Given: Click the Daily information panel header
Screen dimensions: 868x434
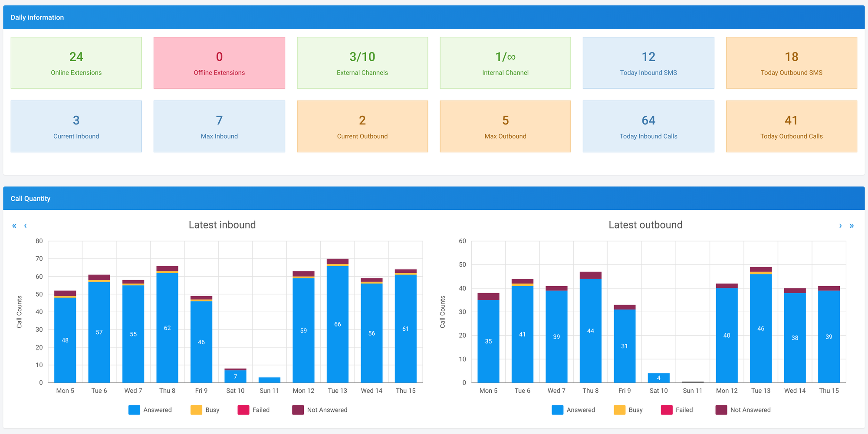Looking at the screenshot, I should pos(434,17).
